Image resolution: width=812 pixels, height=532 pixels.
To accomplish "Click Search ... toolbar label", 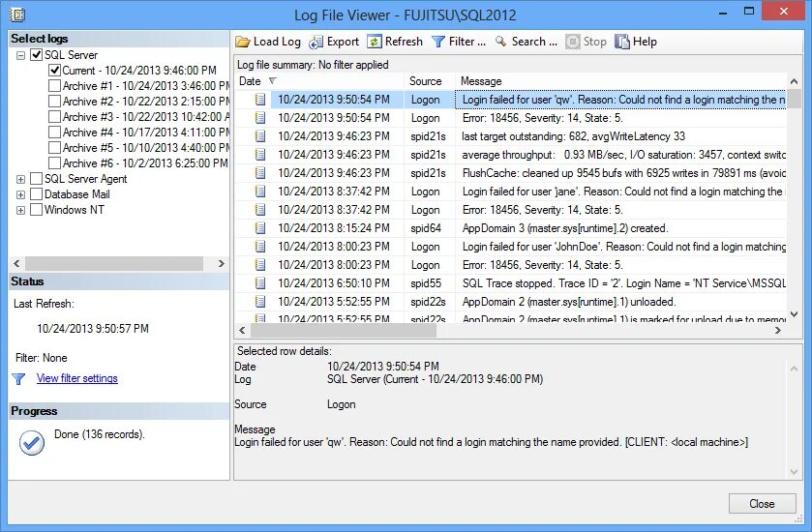I will (x=534, y=42).
